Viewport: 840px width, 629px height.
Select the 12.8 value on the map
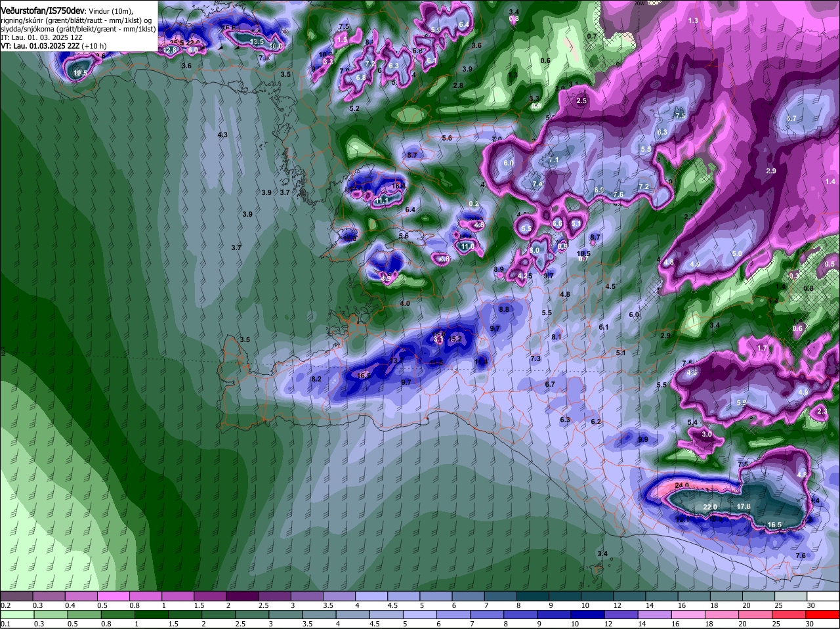point(171,50)
